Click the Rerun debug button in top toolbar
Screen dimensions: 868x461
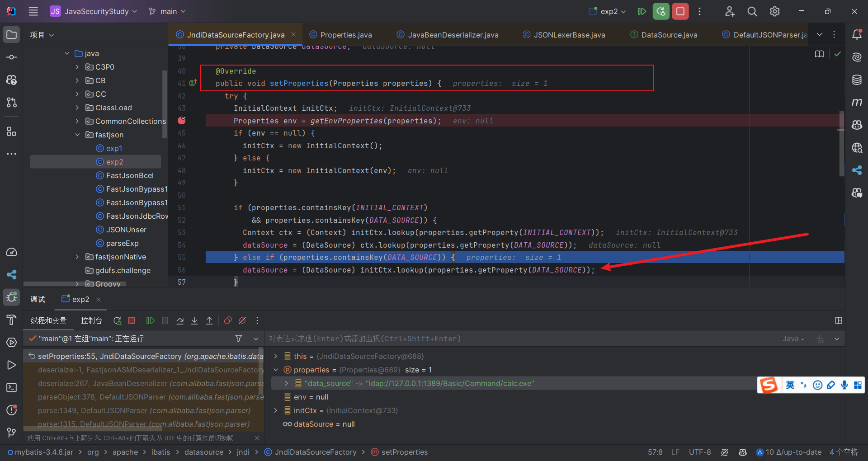click(x=661, y=11)
